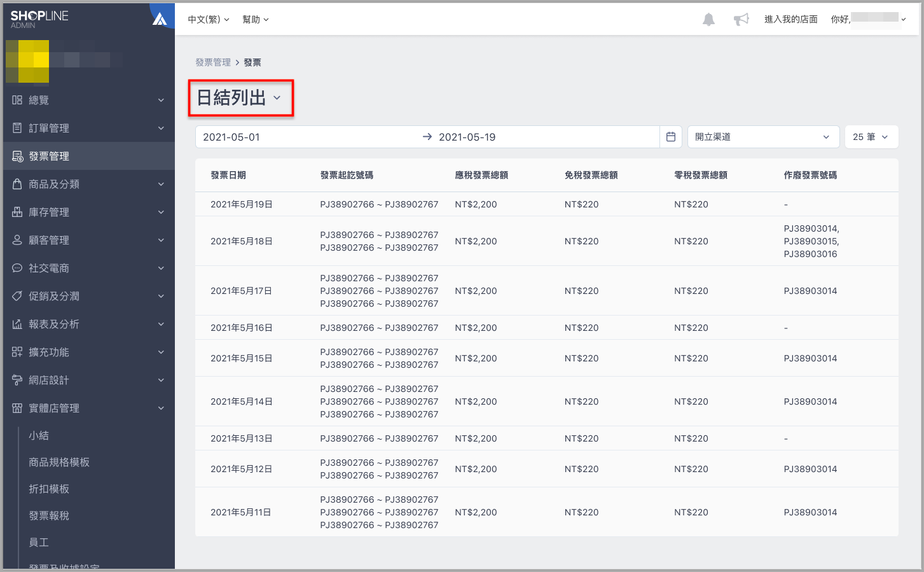Click the Shopline logo icon in sidebar header
This screenshot has width=924, height=572.
point(160,19)
